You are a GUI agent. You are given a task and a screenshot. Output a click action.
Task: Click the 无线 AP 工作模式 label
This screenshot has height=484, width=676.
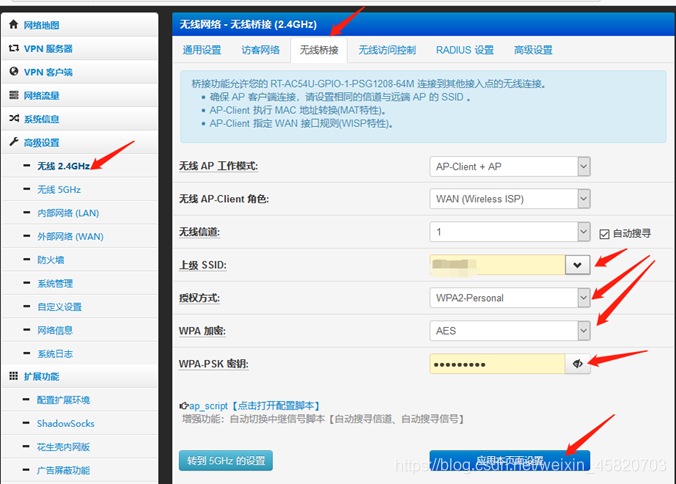click(x=218, y=166)
